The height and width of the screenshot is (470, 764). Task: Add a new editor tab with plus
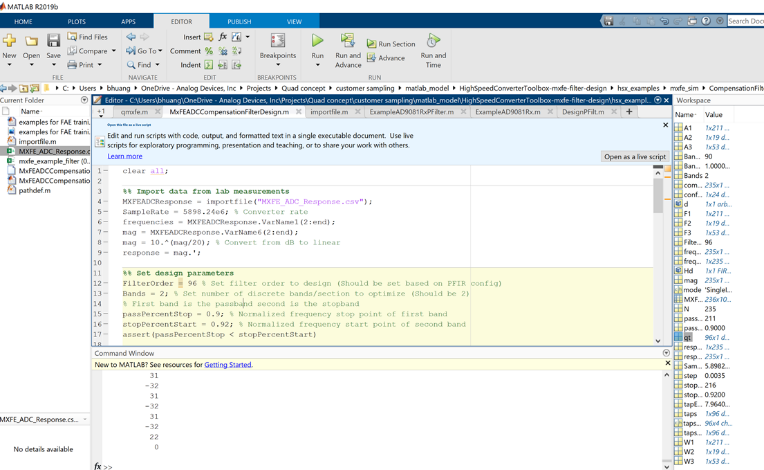[x=629, y=112]
